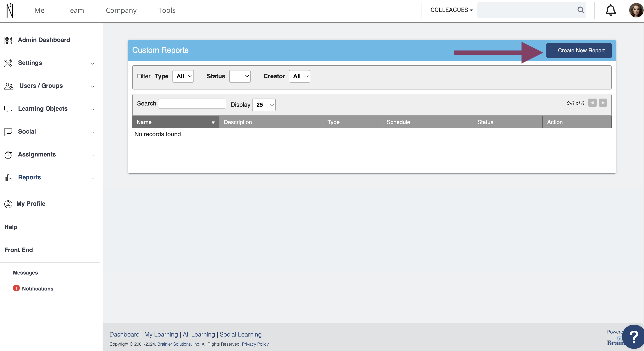Open the Creator filter dropdown
644x351 pixels.
(299, 76)
